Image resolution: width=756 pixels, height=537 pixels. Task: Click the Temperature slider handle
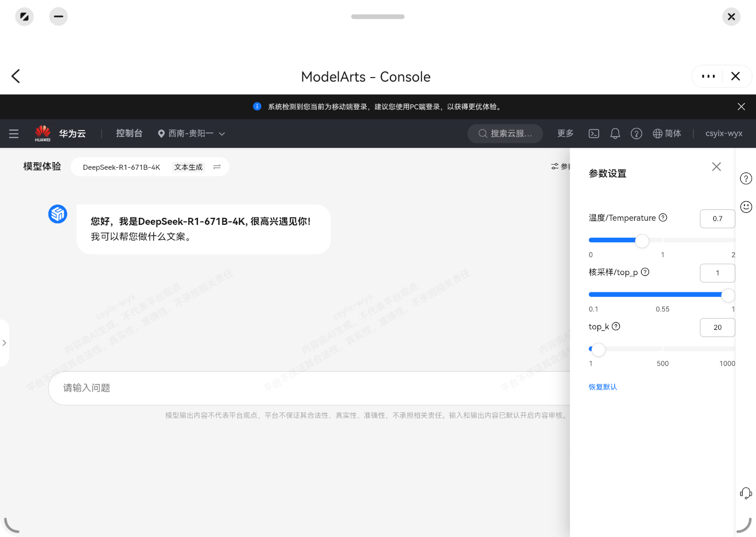[642, 240]
